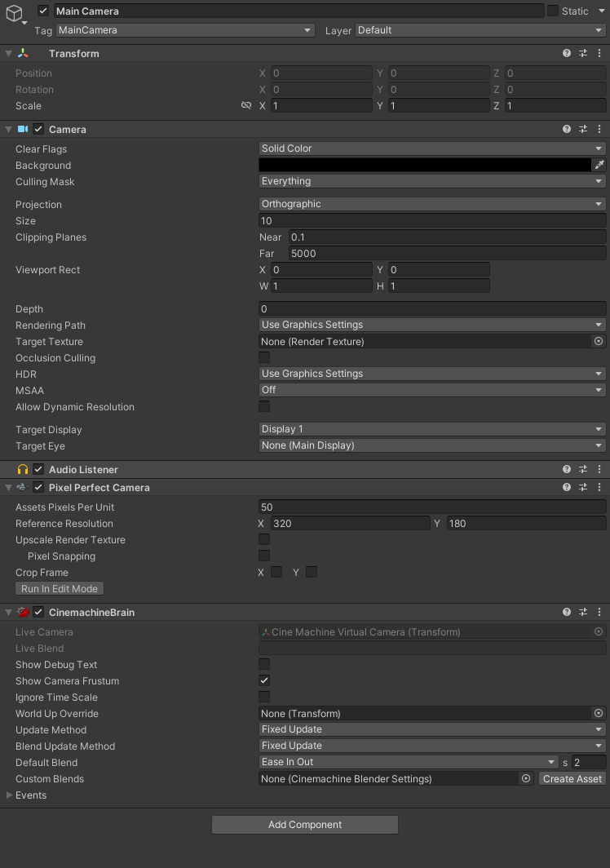610x868 pixels.
Task: Click the Camera component icon
Action: pos(23,129)
